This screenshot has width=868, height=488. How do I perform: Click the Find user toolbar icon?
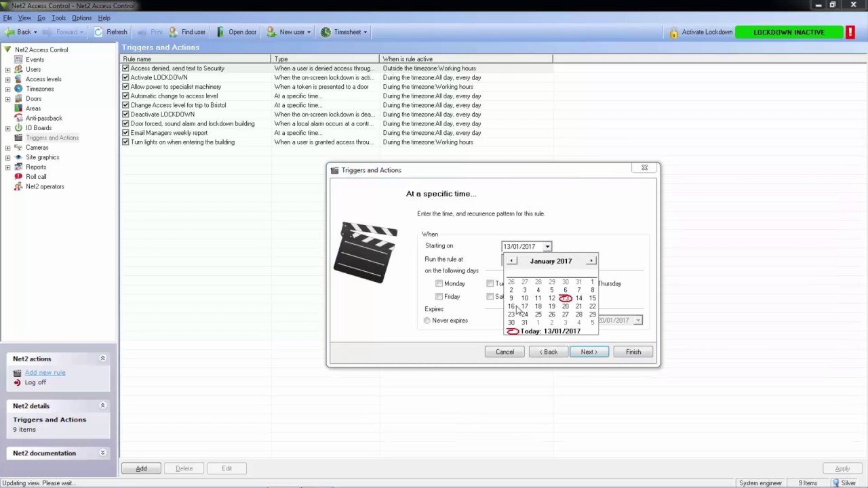[x=174, y=32]
